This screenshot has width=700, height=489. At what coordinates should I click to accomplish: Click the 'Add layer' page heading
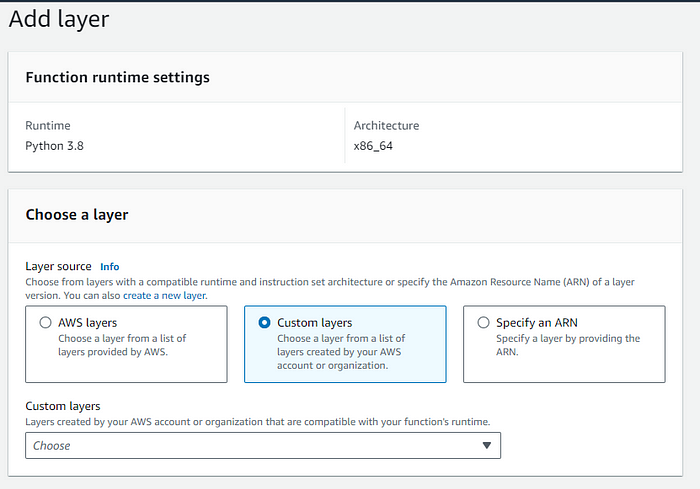(x=59, y=19)
